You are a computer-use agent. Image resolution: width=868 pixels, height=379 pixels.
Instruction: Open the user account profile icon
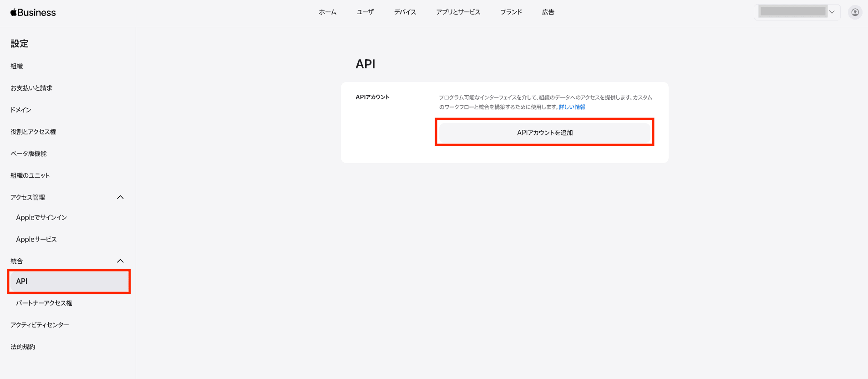point(855,12)
